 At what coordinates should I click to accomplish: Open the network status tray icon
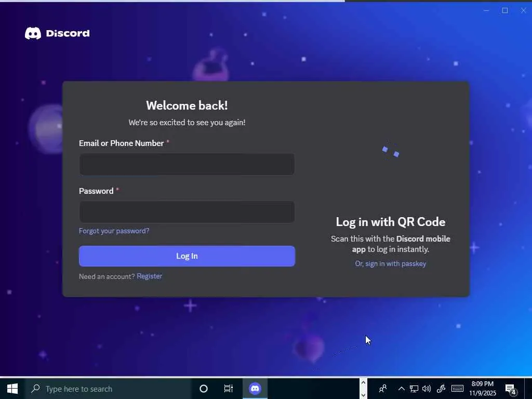414,389
